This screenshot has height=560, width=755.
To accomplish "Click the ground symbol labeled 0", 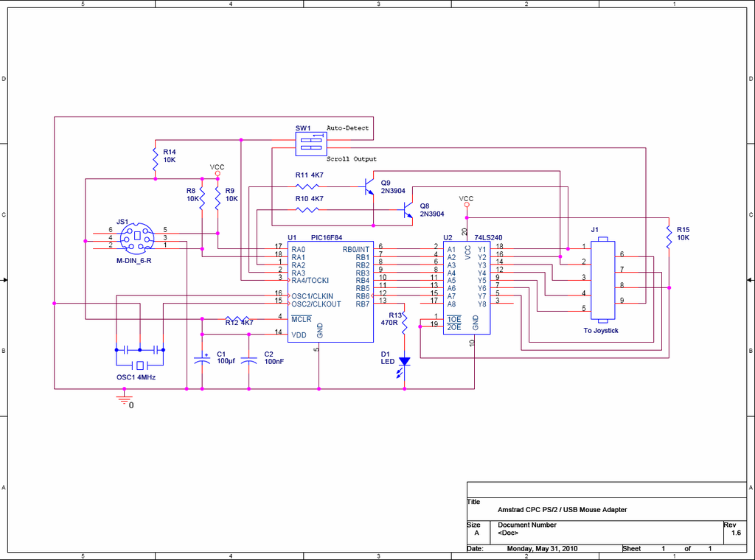I will [124, 399].
